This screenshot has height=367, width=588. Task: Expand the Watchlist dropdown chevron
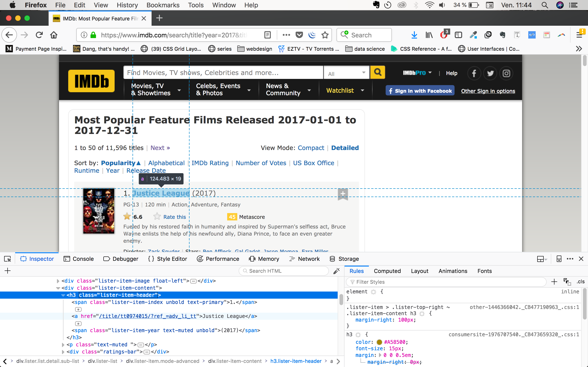362,90
